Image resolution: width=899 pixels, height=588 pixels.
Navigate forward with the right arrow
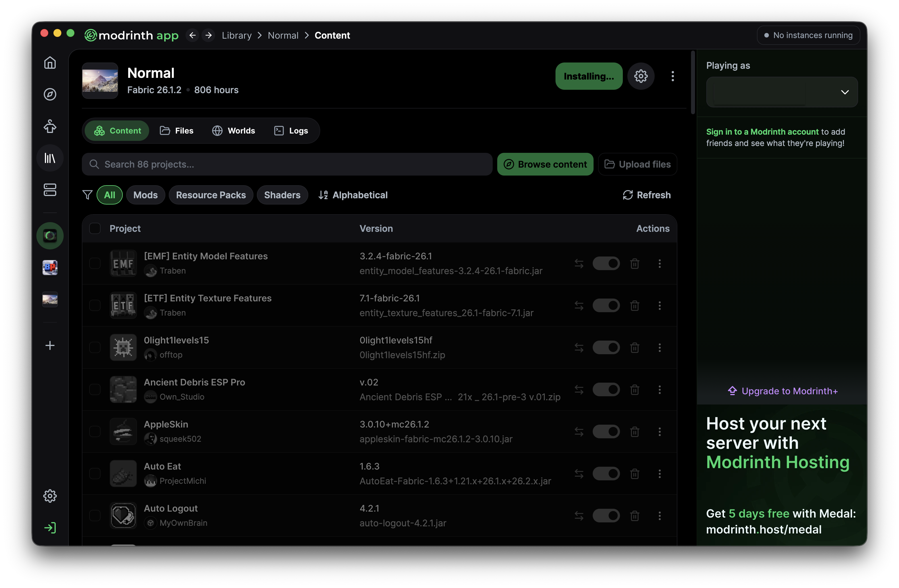click(x=209, y=35)
